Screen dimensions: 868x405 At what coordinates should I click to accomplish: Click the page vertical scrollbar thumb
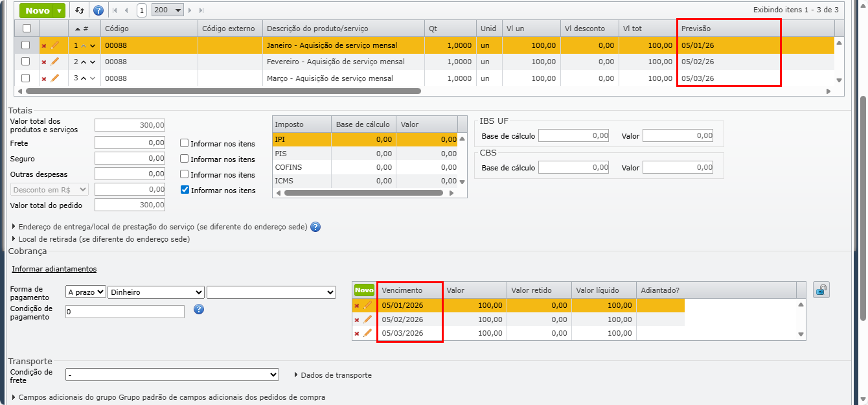coord(863,207)
